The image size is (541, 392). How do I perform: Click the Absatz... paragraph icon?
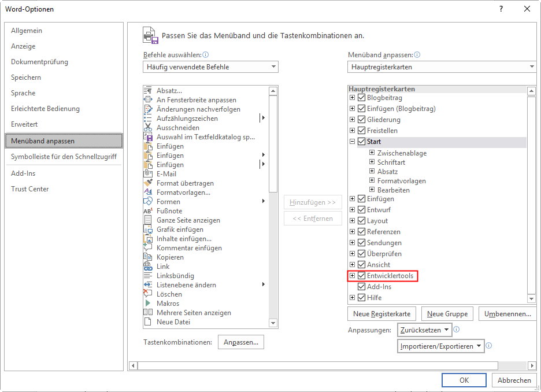click(x=147, y=91)
